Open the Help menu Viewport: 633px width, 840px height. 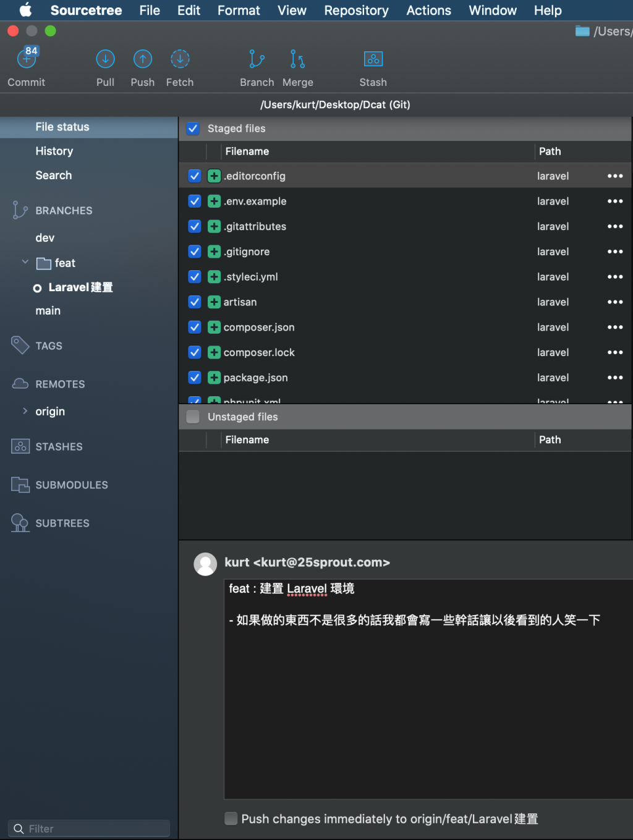point(548,11)
